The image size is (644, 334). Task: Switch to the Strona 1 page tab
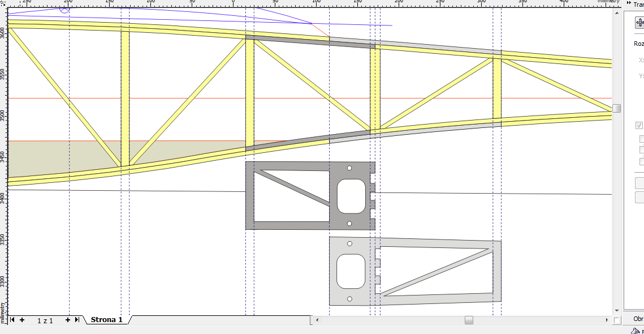coord(106,320)
